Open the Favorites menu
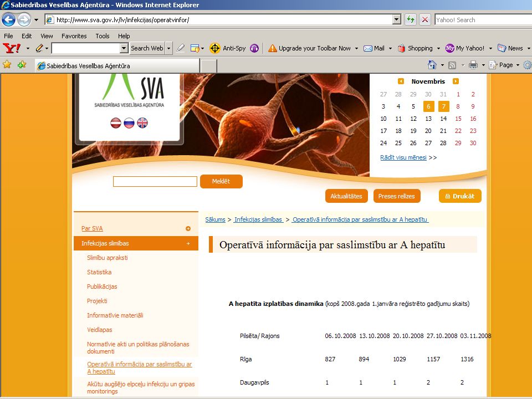The width and height of the screenshot is (532, 399). (x=74, y=36)
